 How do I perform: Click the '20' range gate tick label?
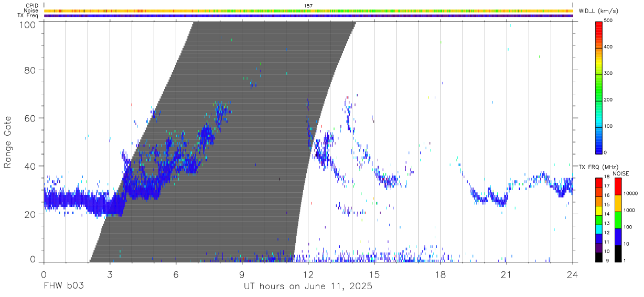[31, 214]
